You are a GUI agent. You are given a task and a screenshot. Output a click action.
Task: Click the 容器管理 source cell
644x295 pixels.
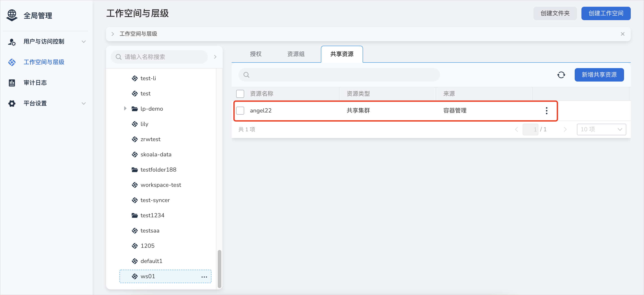pyautogui.click(x=455, y=111)
